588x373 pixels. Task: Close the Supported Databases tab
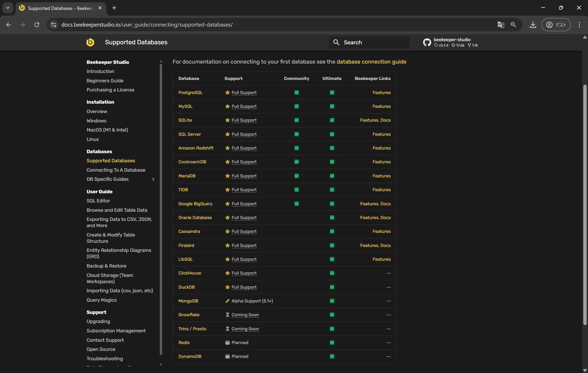click(100, 8)
